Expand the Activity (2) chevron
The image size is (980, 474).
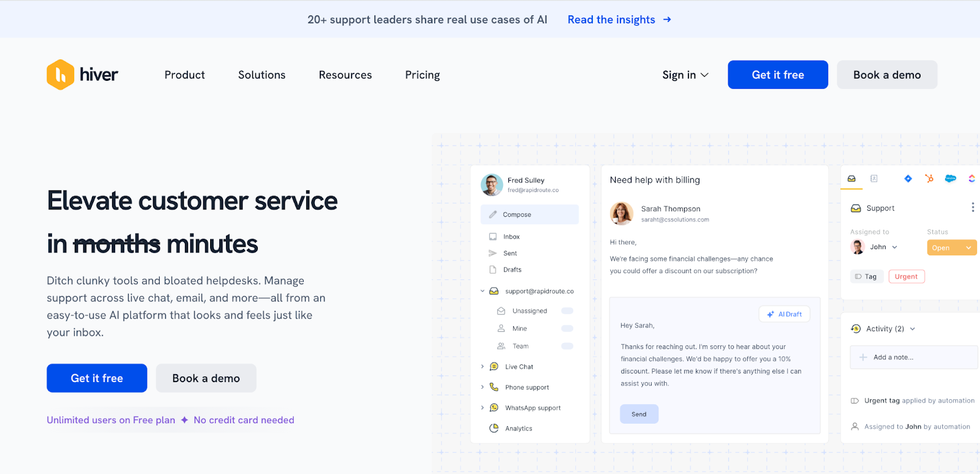pyautogui.click(x=913, y=329)
